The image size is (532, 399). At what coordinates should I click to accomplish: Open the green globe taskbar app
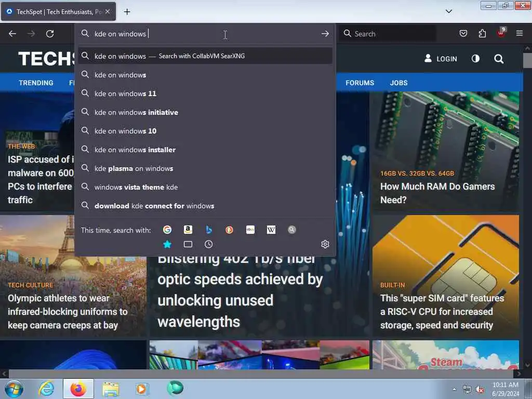click(x=175, y=388)
